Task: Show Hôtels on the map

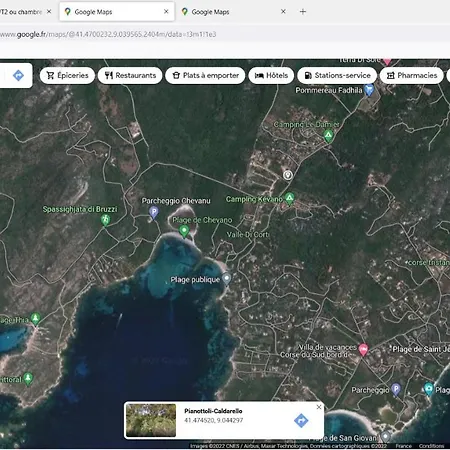Action: click(271, 75)
